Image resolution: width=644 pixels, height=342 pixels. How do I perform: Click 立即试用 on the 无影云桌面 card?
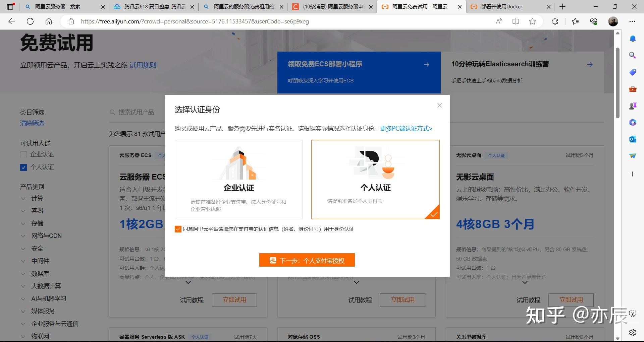coord(571,300)
